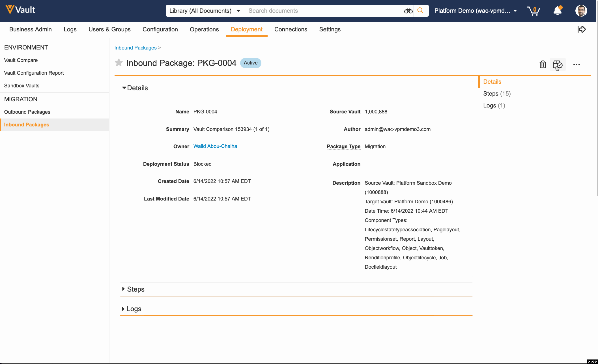Click the user profile avatar
The image size is (598, 364).
point(581,11)
